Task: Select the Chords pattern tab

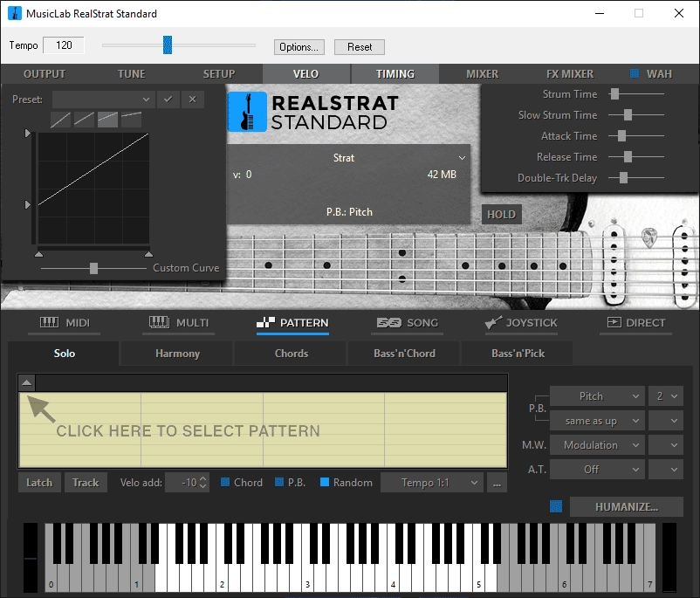Action: [x=291, y=354]
